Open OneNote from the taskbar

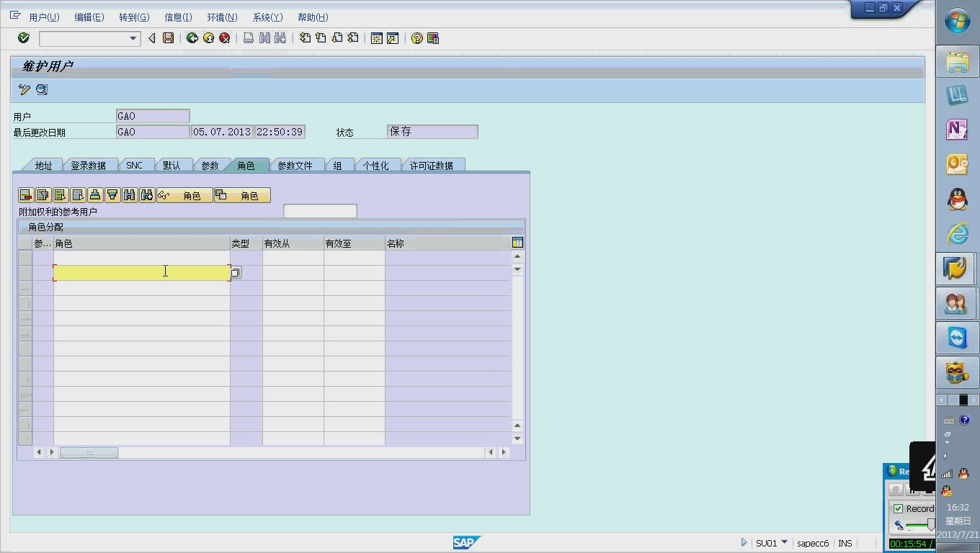click(957, 130)
